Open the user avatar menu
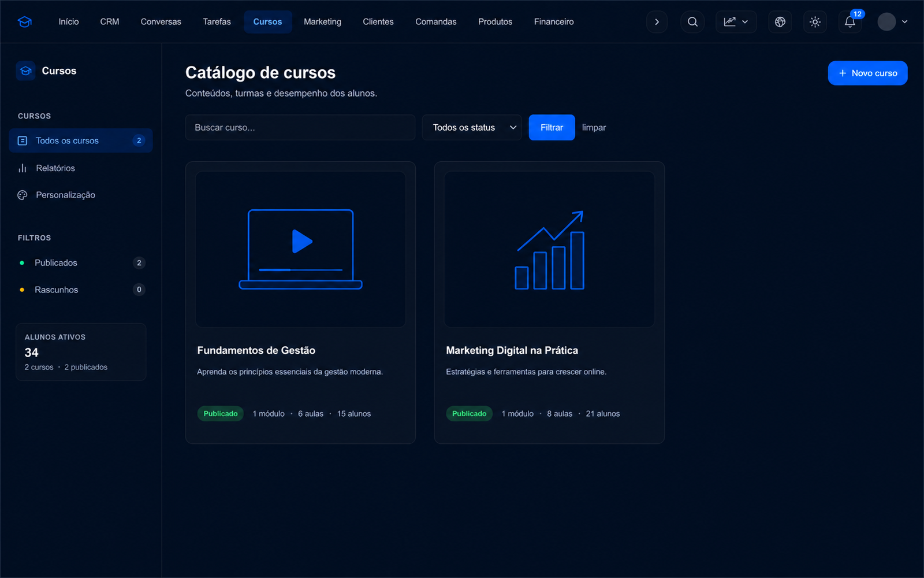 893,22
